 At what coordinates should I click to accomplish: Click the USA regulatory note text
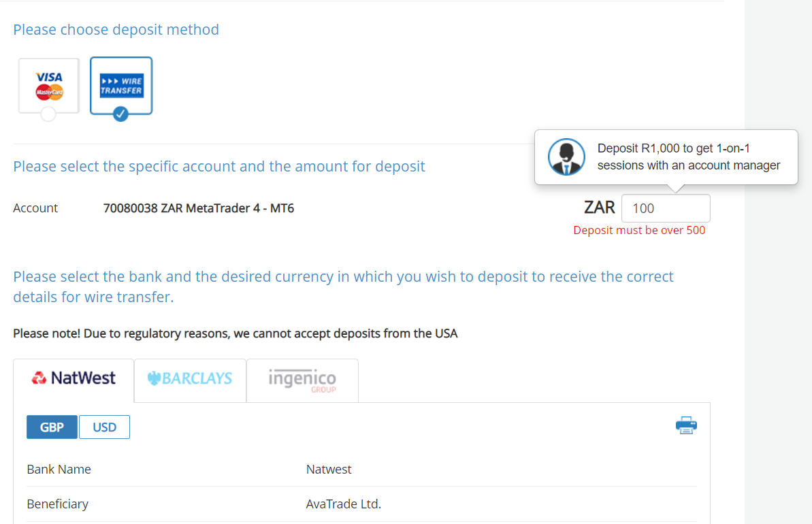[x=235, y=333]
